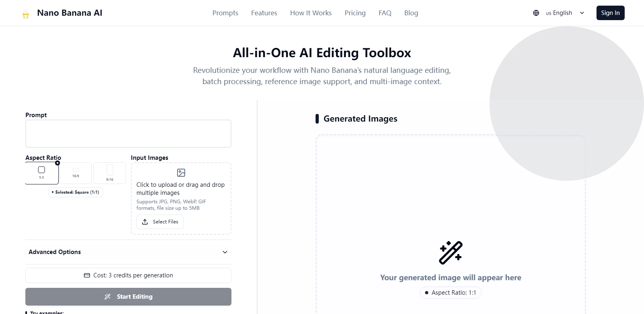Click the wand icon on Start Editing
The image size is (644, 314).
107,297
